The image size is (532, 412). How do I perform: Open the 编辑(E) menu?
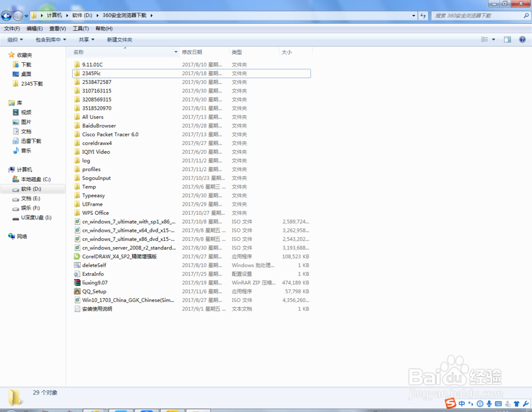(x=35, y=29)
